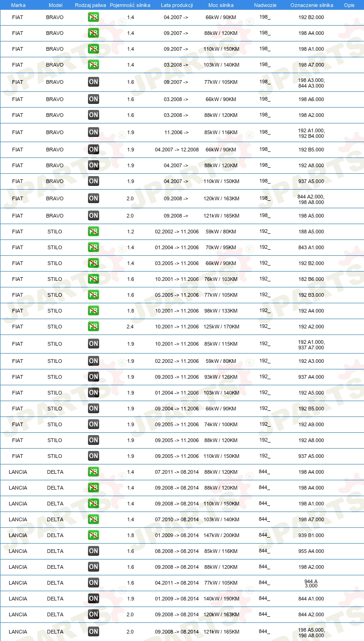Viewport: 364px width, 641px height.
Task: Select engine code 939 B1.000 cell
Action: (x=311, y=535)
